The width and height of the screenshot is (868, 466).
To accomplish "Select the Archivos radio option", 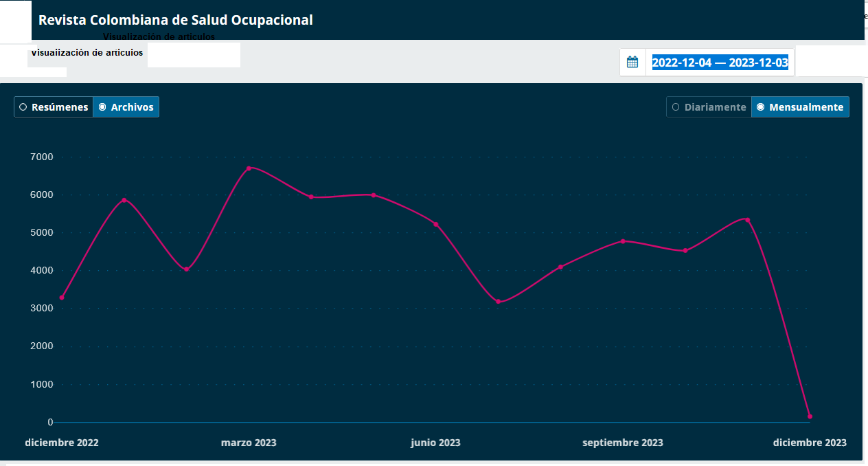I will [126, 107].
